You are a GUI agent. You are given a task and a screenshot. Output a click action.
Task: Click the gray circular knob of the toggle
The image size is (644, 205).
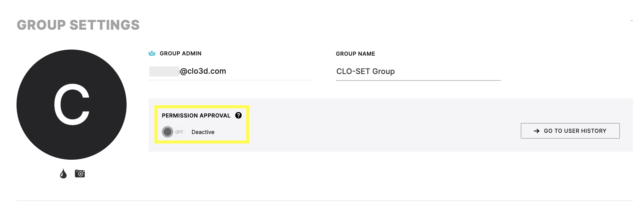tap(168, 132)
